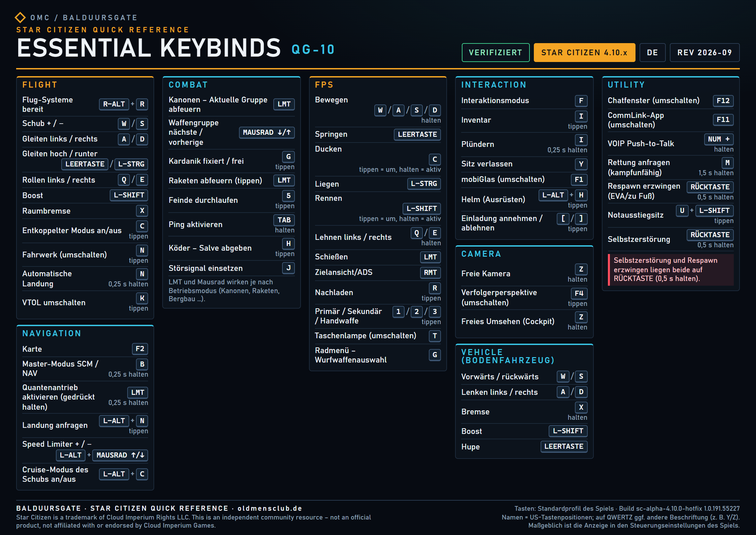The image size is (756, 535).
Task: Click MAUSRAD key under Speed Limiter
Action: [120, 455]
